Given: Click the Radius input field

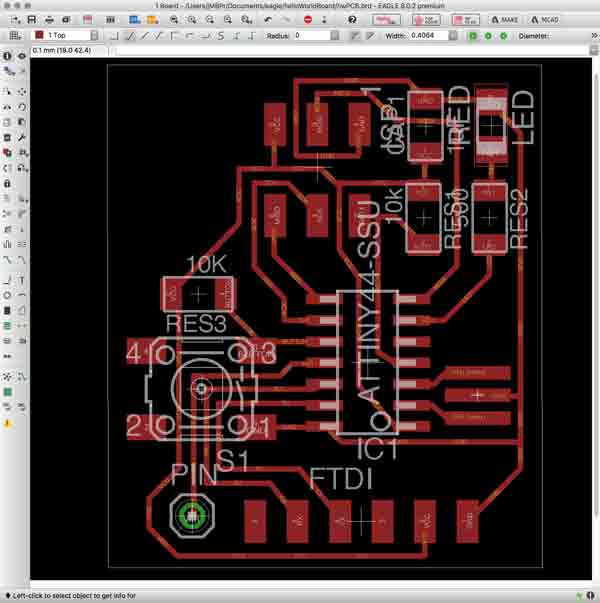Looking at the screenshot, I should pos(312,35).
